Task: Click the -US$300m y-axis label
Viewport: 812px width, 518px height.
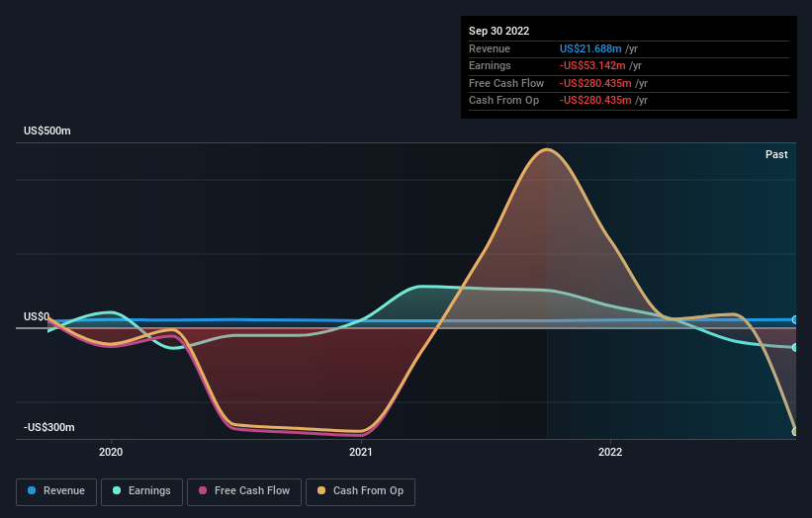Action: coord(49,427)
